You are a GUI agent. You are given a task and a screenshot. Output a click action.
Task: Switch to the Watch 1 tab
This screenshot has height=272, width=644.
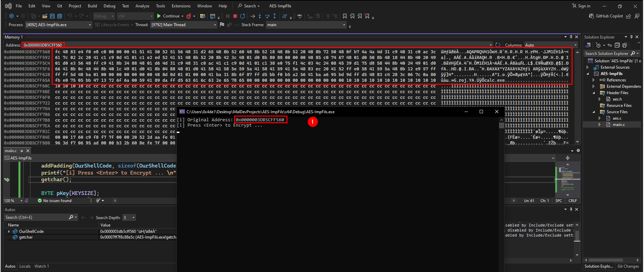[42, 266]
